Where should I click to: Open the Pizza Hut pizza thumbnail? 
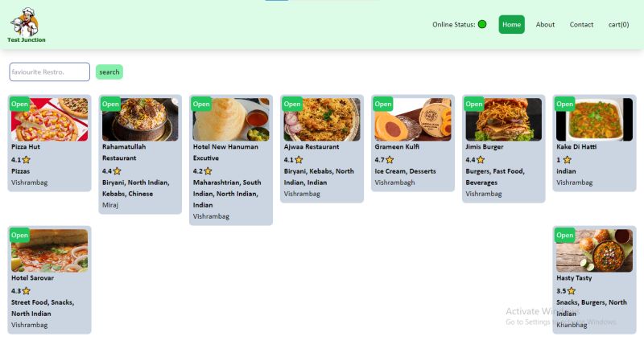pos(50,119)
